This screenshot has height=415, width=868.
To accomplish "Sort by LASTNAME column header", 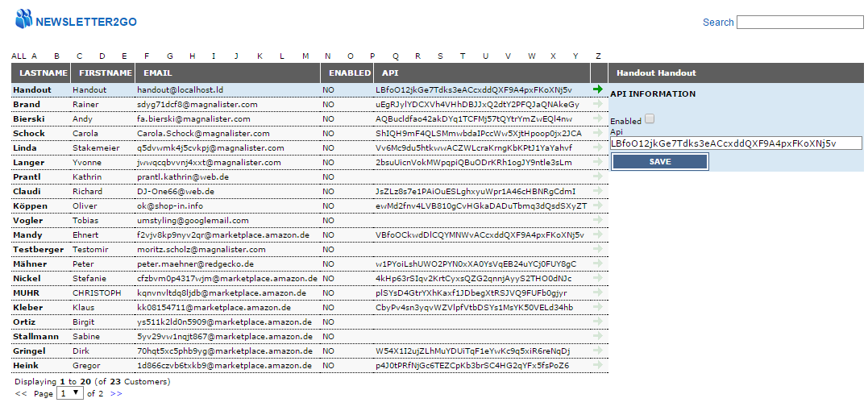I will 44,73.
